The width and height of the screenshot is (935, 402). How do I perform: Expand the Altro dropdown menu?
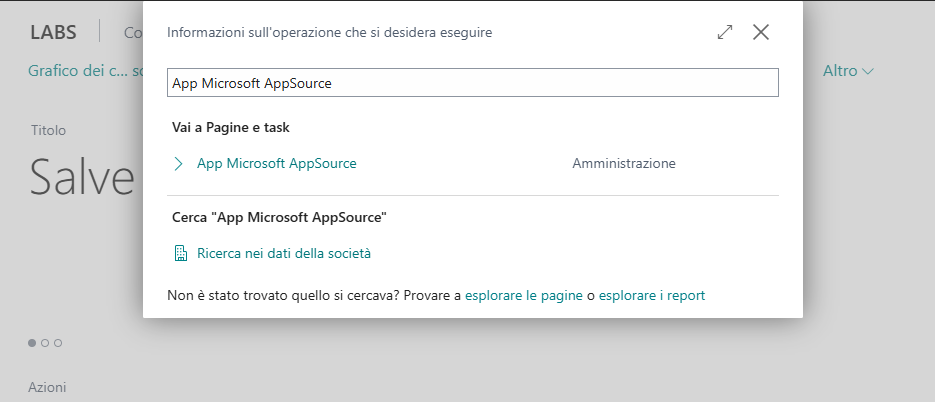[x=848, y=71]
